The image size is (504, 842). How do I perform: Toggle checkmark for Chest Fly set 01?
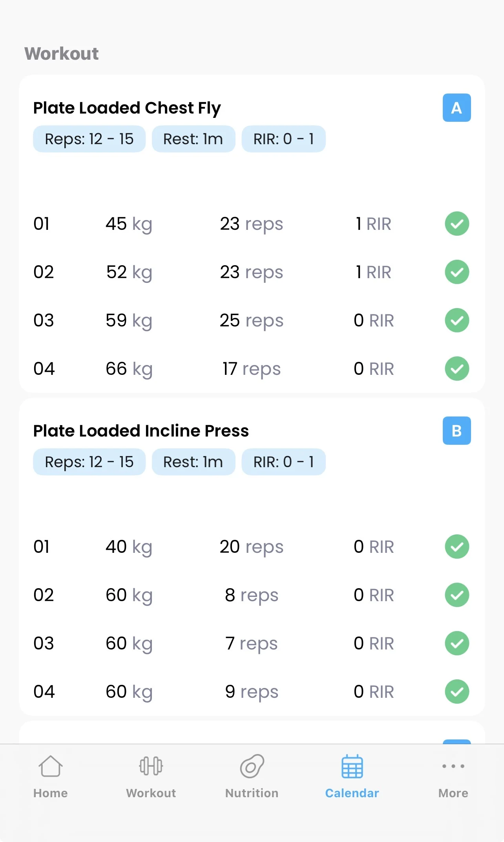point(457,224)
